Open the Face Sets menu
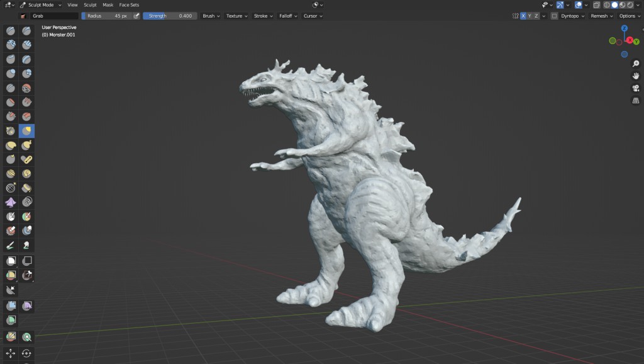Screen dimensions: 644x364 [x=129, y=4]
